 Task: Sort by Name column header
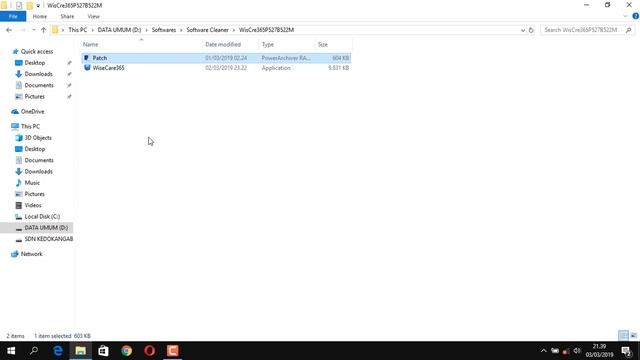point(91,44)
